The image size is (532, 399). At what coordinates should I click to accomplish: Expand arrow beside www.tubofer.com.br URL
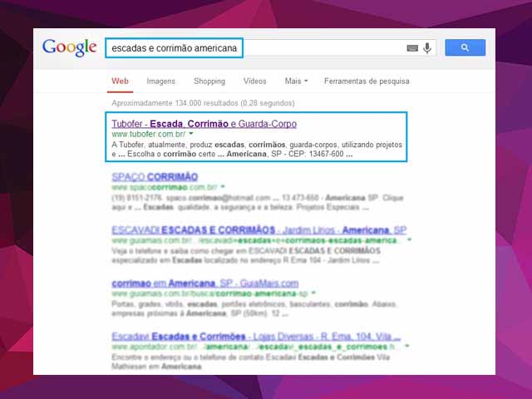click(x=191, y=134)
